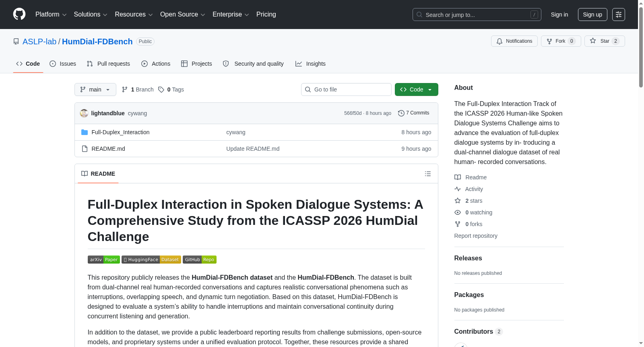Open the green Code dropdown button
644x347 pixels.
tap(417, 89)
